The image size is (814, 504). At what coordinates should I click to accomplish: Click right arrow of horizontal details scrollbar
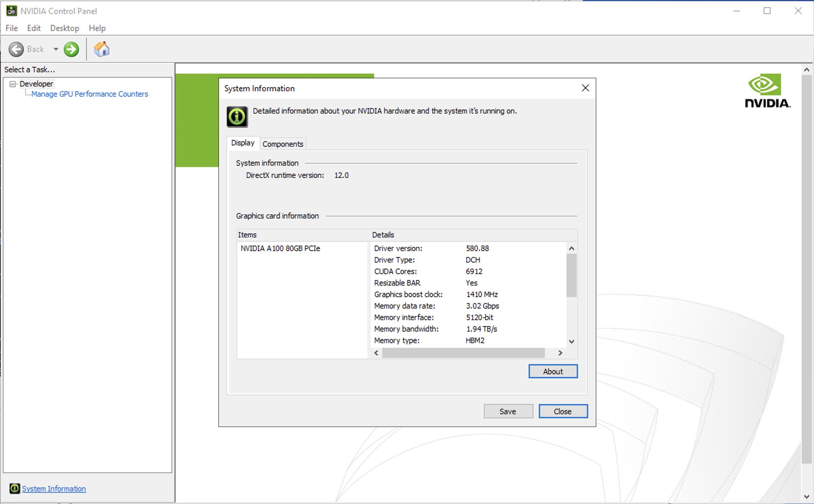[560, 353]
